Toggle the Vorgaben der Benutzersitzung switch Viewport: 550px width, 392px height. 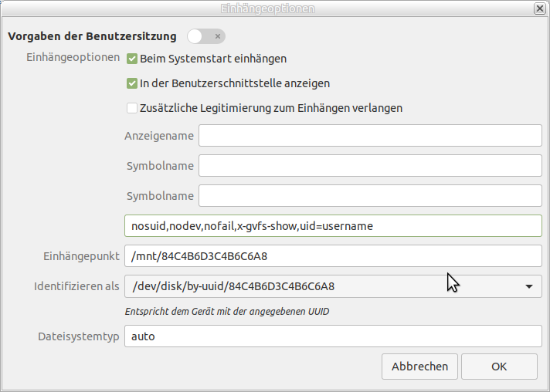tap(205, 36)
